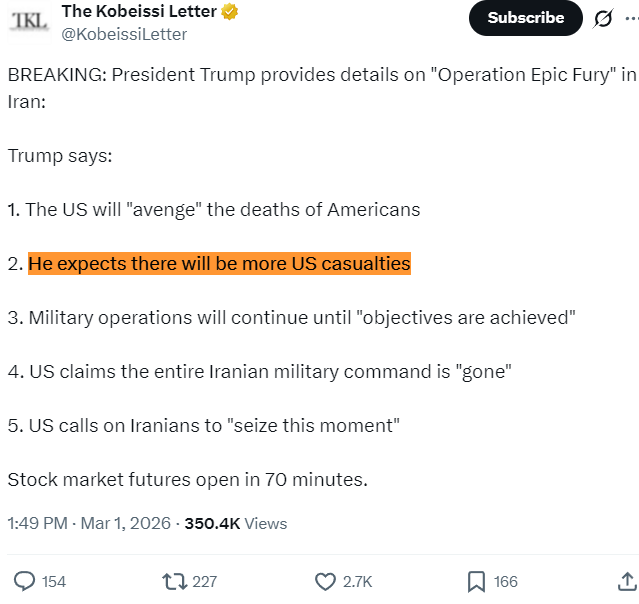Screen dimensions: 639x604
Task: Click the 2.7K likes count
Action: (x=357, y=581)
